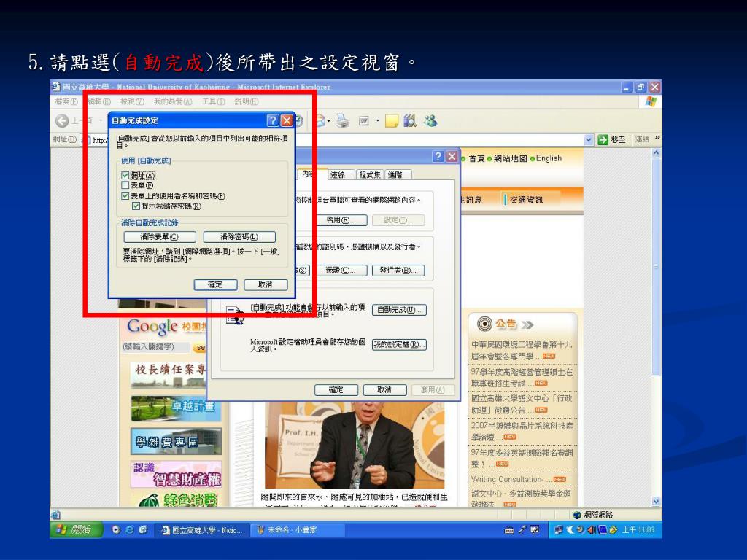Viewport: 747px width, 560px height.
Task: Open the 網站地圖 link on the web page
Action: tap(510, 158)
